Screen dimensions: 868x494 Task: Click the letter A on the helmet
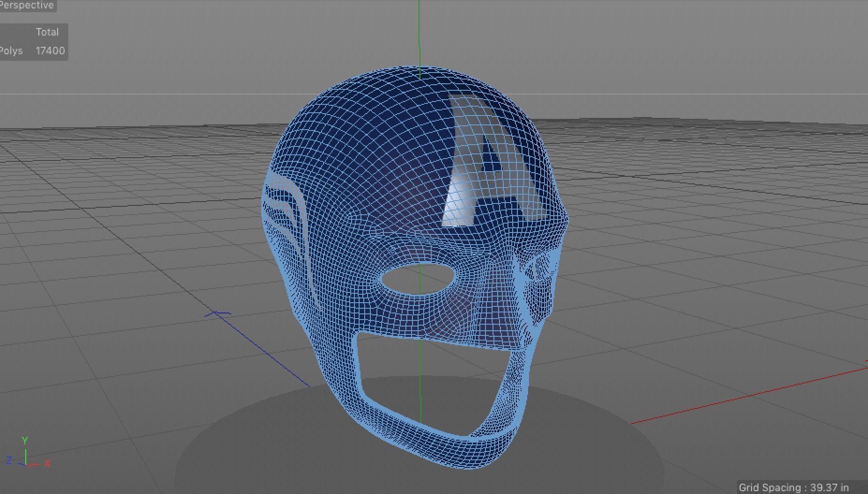(487, 159)
